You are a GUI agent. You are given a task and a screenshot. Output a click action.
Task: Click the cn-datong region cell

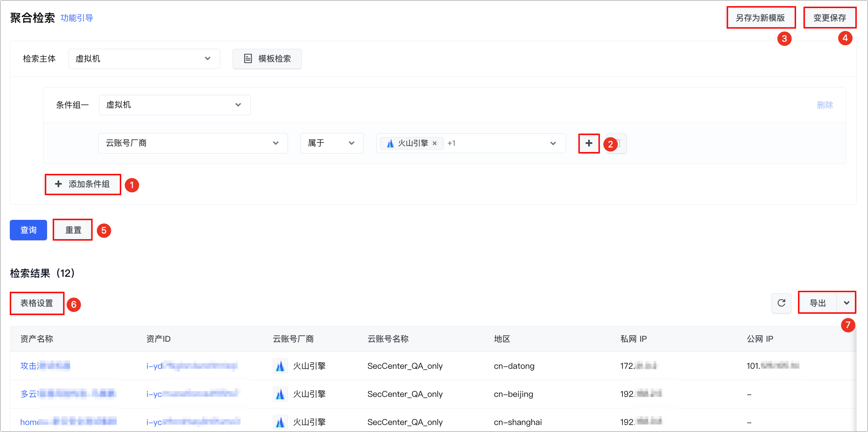pos(514,366)
